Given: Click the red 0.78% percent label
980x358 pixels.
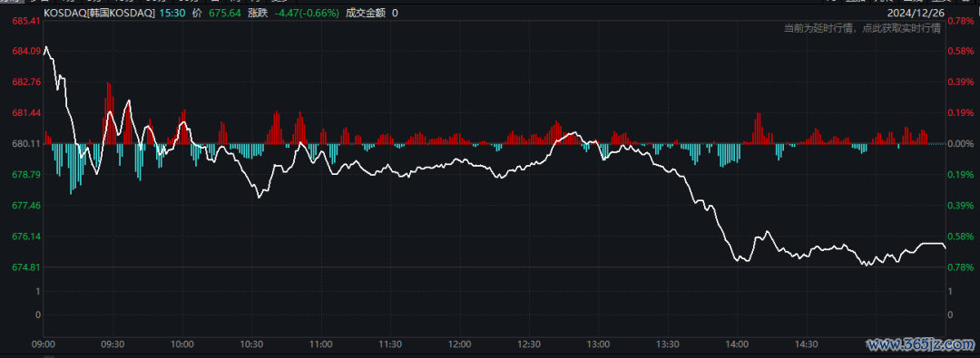Looking at the screenshot, I should 961,21.
